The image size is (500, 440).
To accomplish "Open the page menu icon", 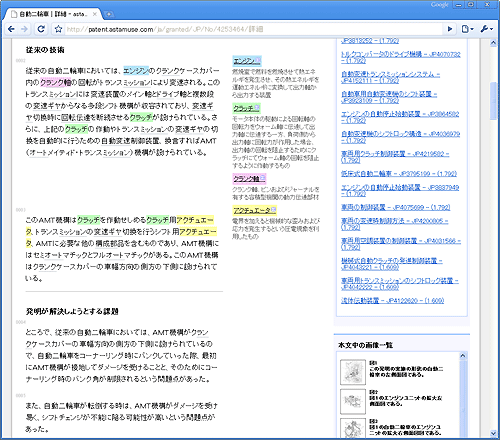I will (467, 29).
